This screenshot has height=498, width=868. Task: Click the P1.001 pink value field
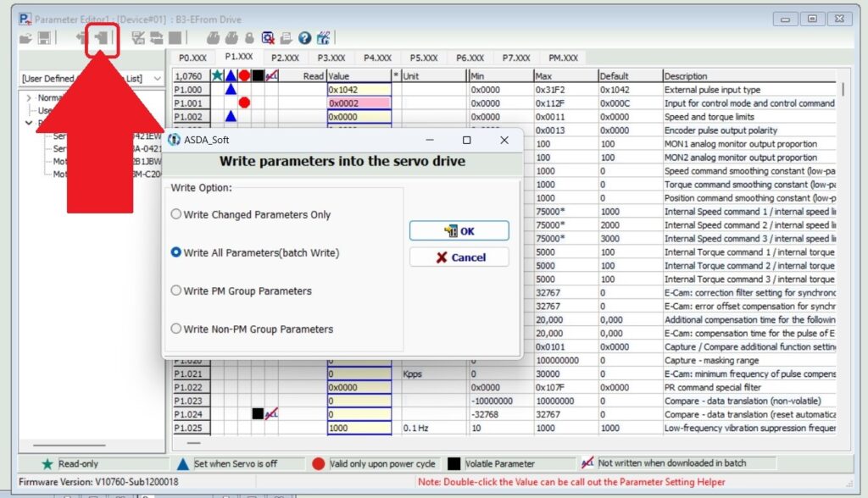[358, 103]
